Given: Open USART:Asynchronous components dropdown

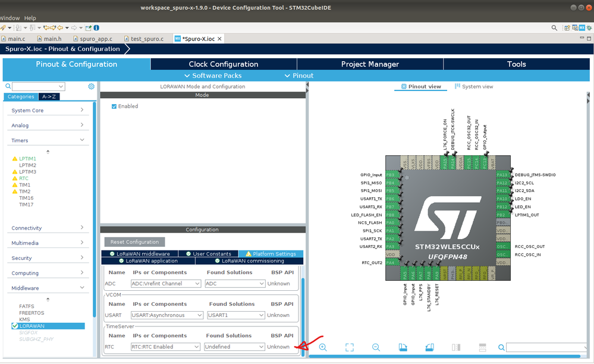Looking at the screenshot, I should coord(166,315).
